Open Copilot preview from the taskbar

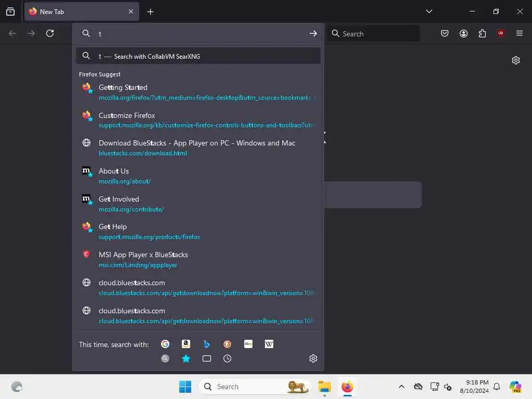coord(515,387)
